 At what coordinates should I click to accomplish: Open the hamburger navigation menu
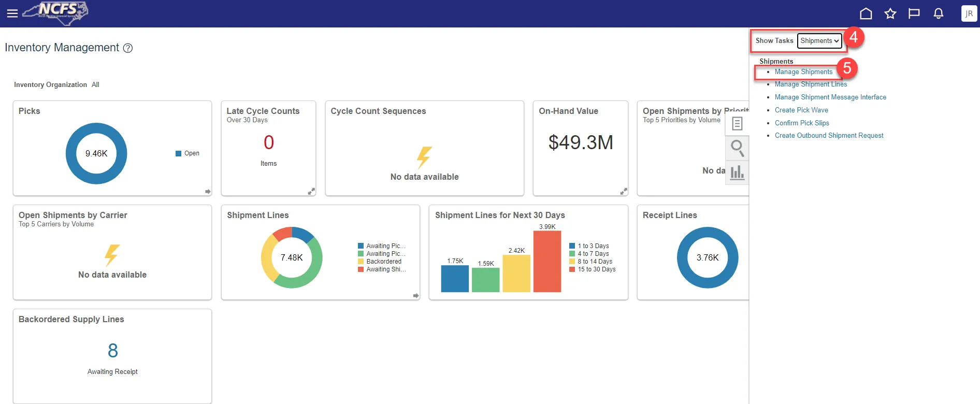point(12,13)
